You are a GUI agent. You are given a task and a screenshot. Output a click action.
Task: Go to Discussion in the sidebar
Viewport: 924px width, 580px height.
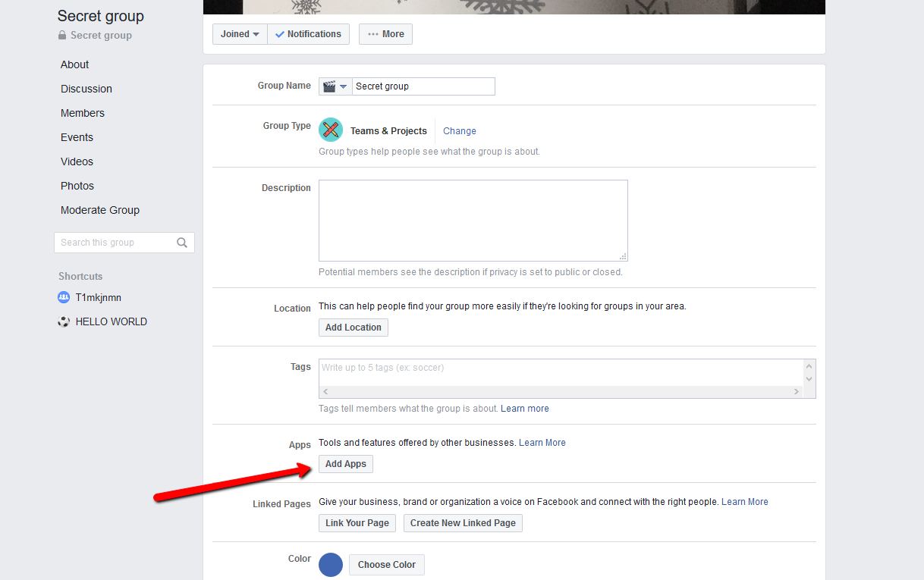point(86,89)
